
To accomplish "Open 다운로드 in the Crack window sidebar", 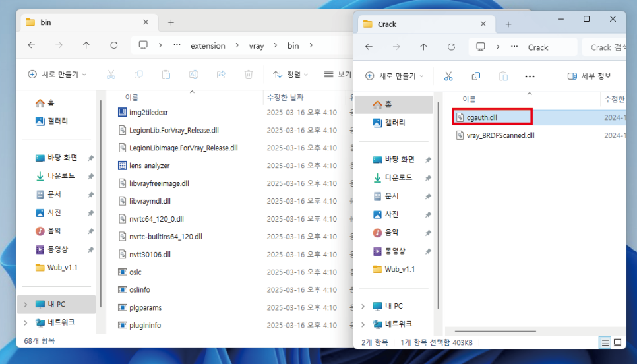I will (392, 177).
